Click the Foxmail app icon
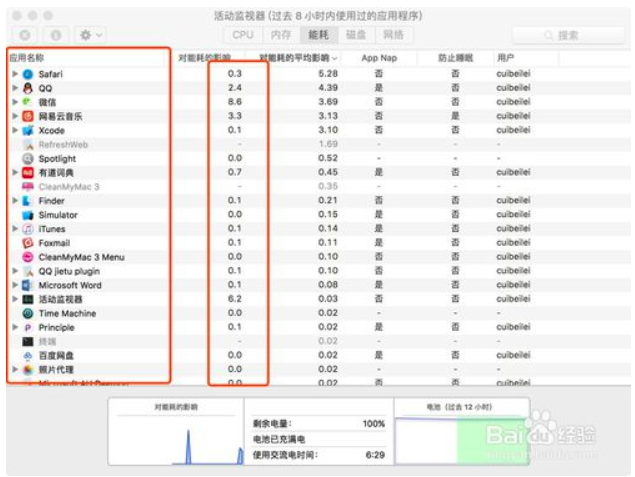 [28, 243]
